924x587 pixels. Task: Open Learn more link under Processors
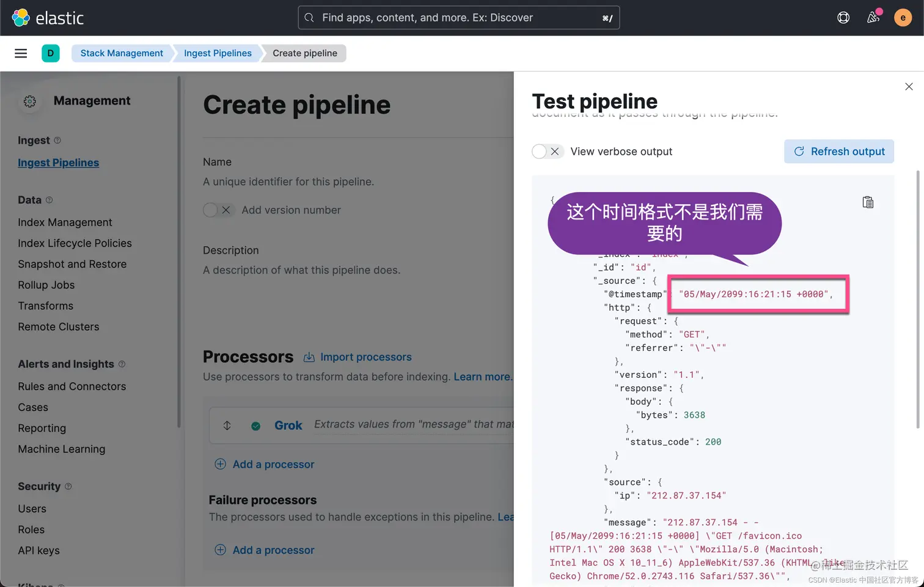pyautogui.click(x=483, y=377)
